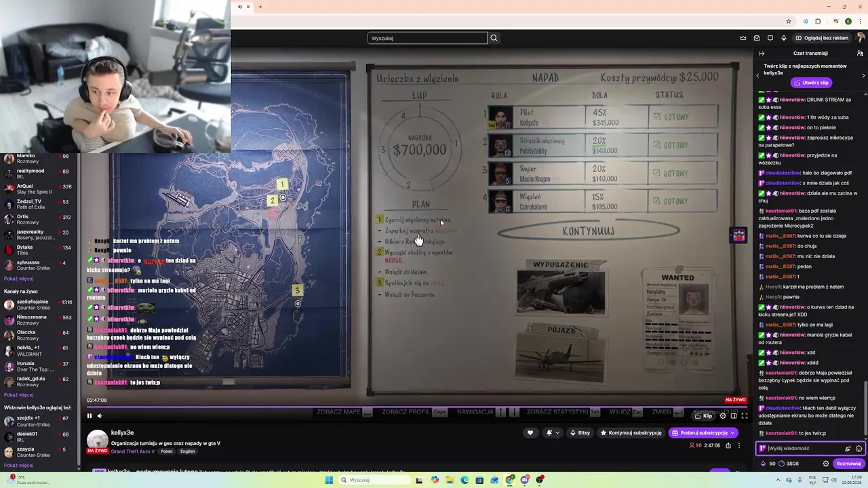Select Polski language tag
Viewport: 868px width, 488px height.
pos(166,451)
